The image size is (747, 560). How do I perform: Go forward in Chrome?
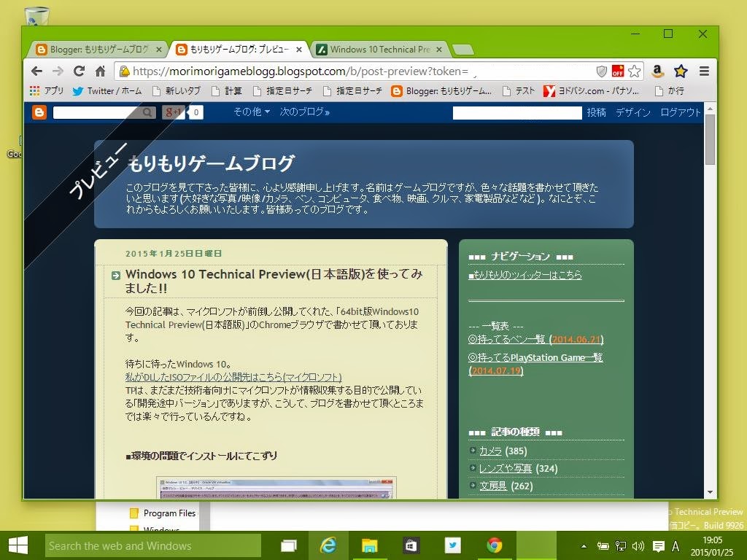click(58, 71)
